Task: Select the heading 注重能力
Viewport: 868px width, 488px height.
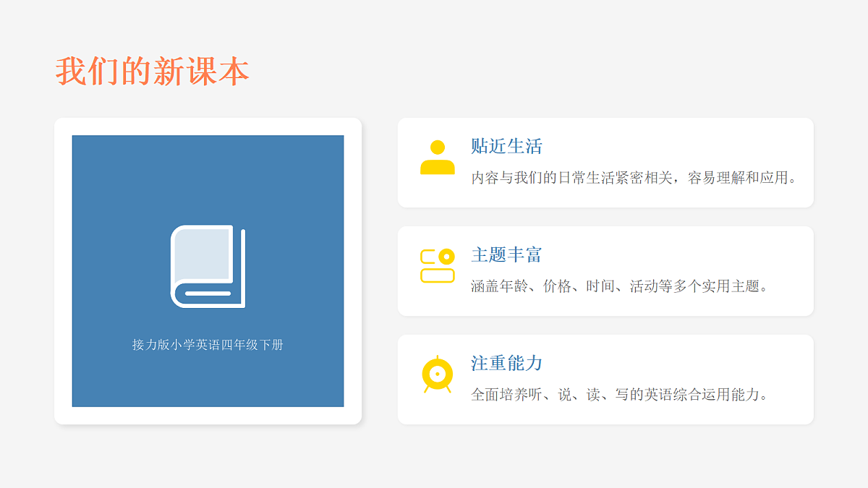Action: tap(506, 363)
